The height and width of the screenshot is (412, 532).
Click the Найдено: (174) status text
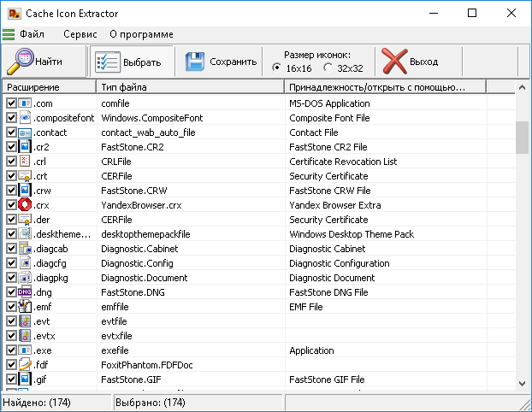(37, 403)
